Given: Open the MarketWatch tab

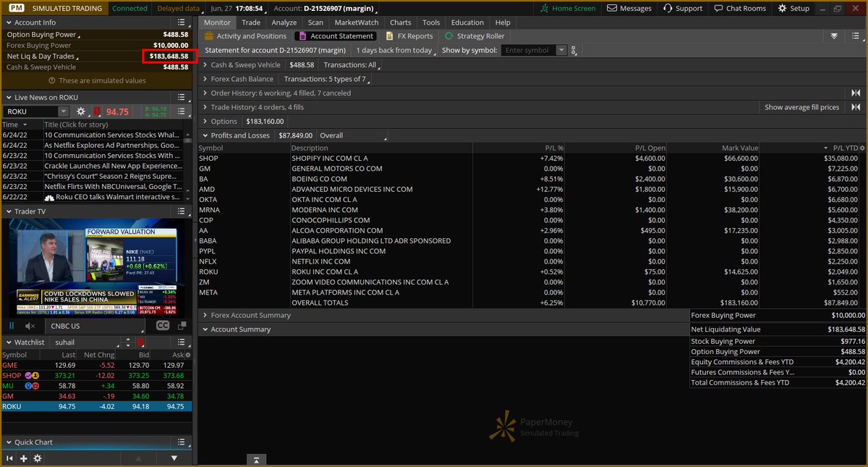Looking at the screenshot, I should pyautogui.click(x=357, y=22).
